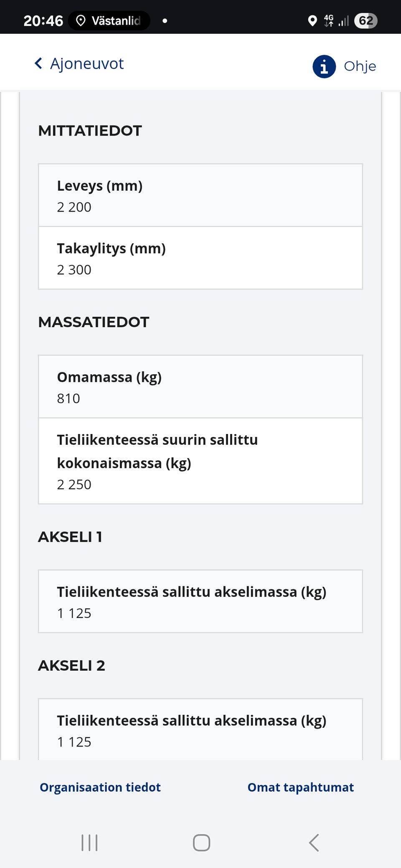Tap the recent apps navigation icon
The height and width of the screenshot is (868, 401).
point(89,843)
